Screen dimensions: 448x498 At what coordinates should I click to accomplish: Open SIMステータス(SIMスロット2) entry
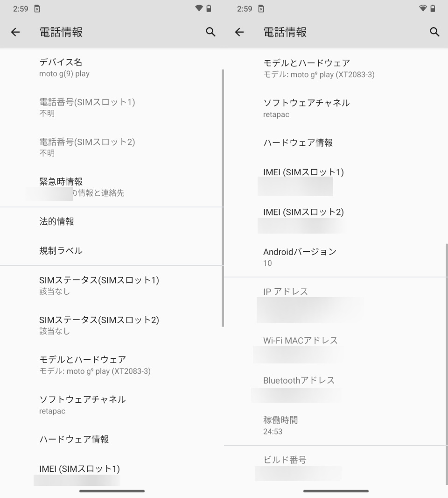(111, 325)
